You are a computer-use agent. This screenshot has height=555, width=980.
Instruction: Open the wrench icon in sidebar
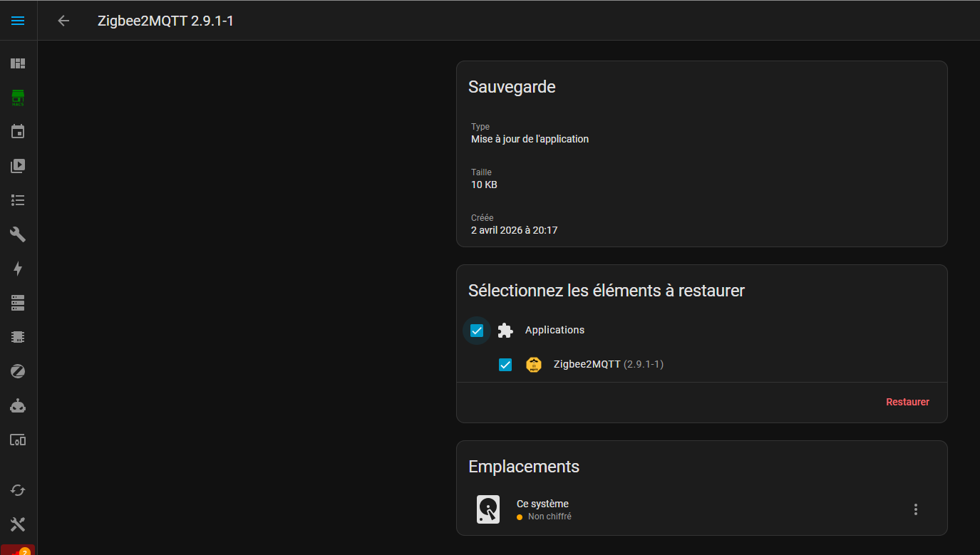click(18, 234)
